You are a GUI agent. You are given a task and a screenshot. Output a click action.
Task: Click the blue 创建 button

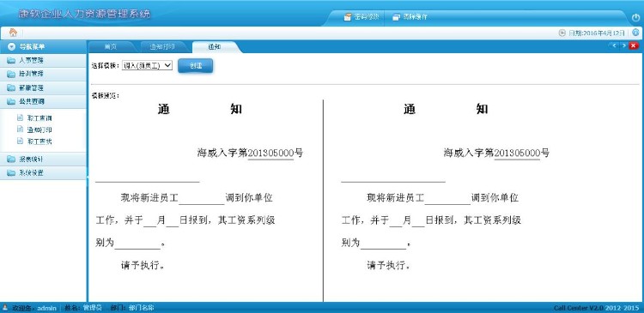[196, 66]
